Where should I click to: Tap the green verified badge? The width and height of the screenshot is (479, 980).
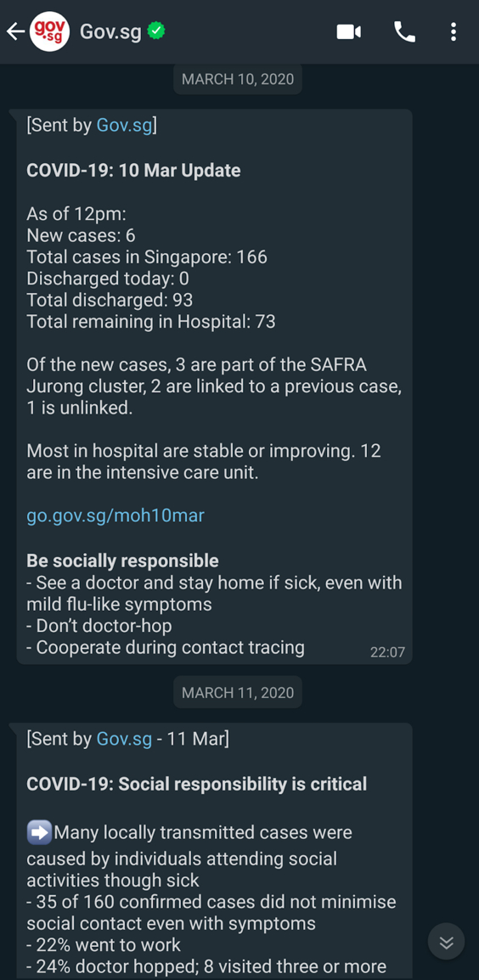(x=156, y=31)
